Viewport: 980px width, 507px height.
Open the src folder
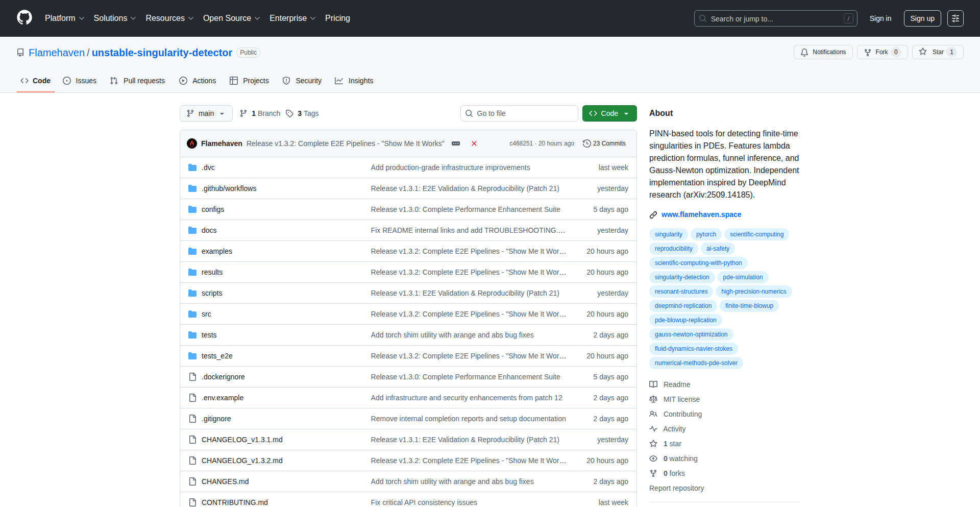(206, 314)
